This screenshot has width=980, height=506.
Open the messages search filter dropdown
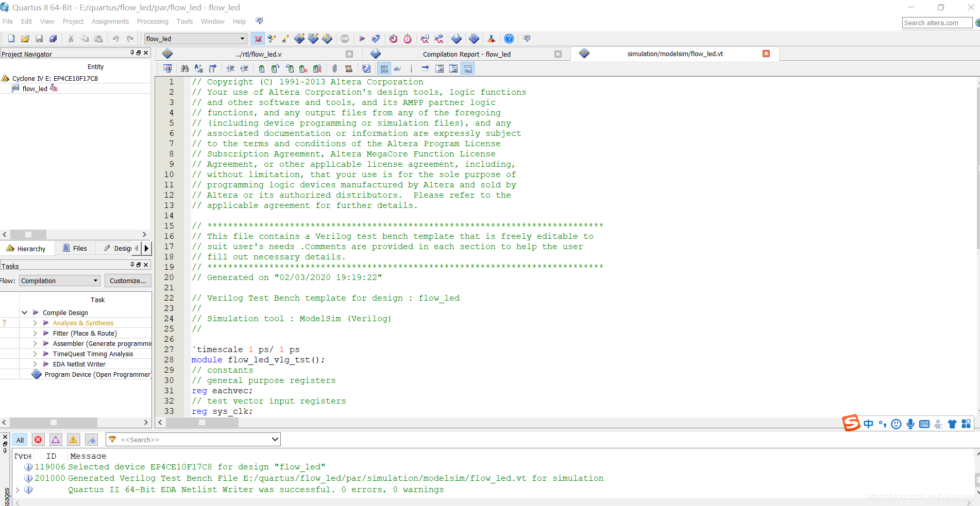275,439
